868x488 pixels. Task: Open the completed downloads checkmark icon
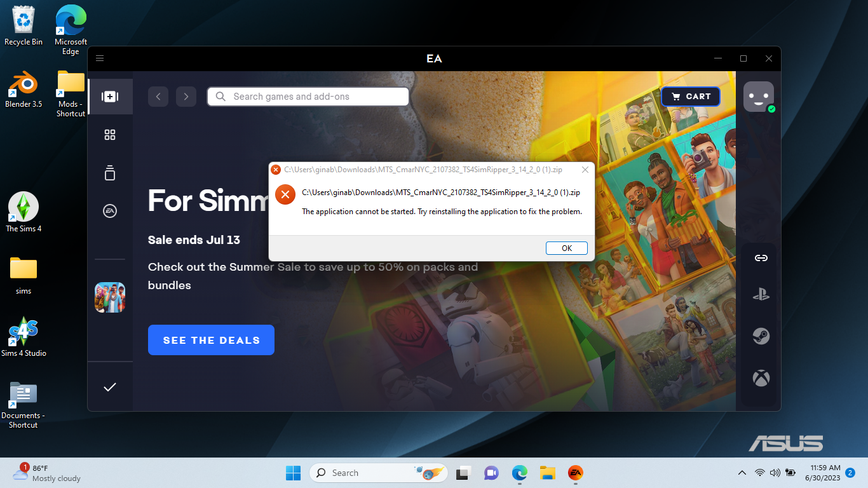[109, 387]
